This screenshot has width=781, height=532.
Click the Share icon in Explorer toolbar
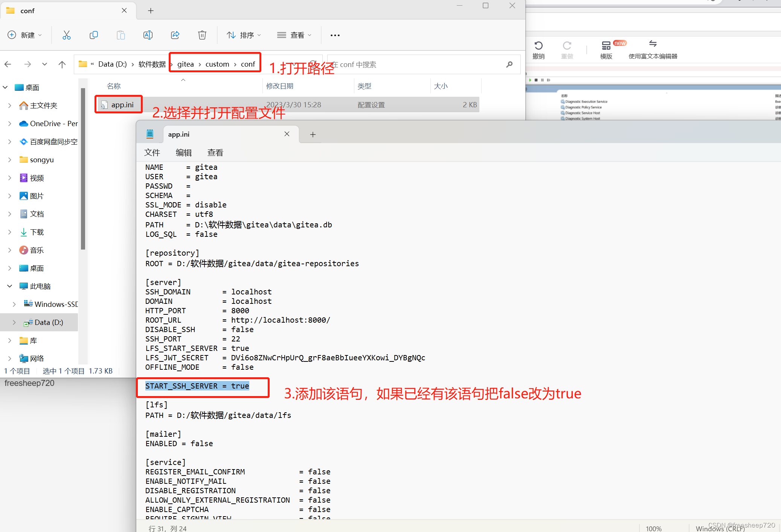tap(175, 35)
